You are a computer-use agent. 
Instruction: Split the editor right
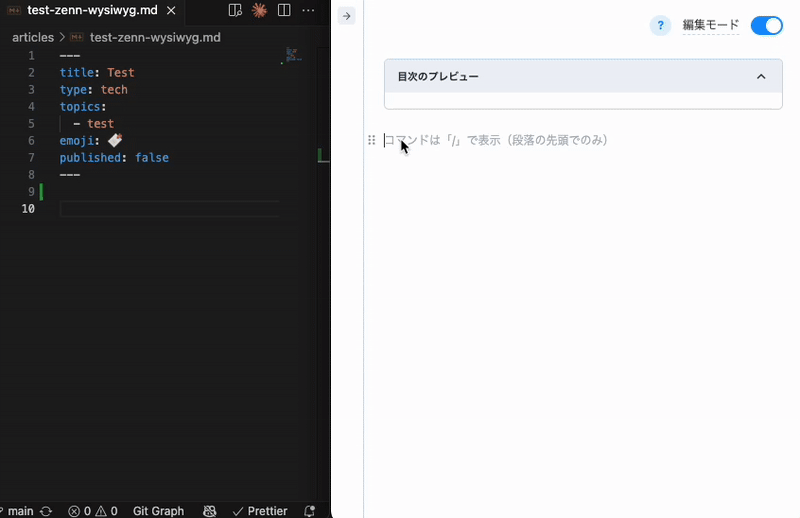coord(284,10)
